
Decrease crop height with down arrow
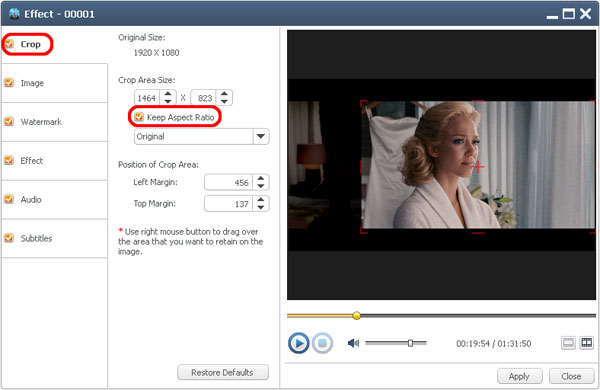coord(224,101)
